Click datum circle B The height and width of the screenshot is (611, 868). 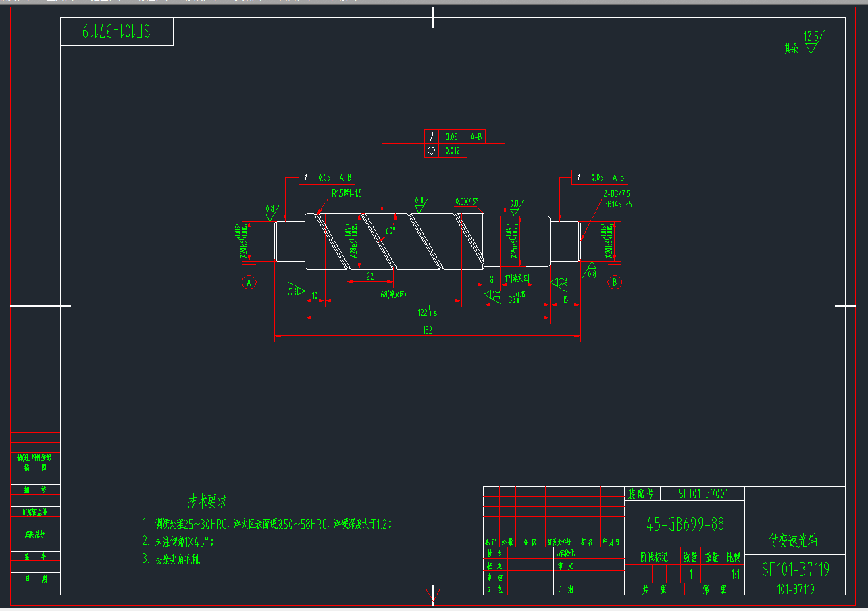click(x=615, y=282)
